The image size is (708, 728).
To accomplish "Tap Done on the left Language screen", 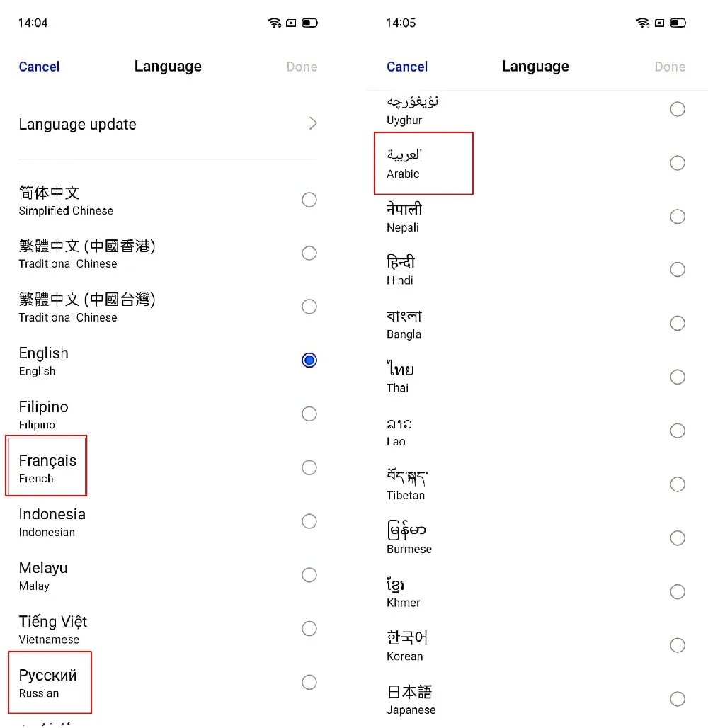I will click(302, 67).
